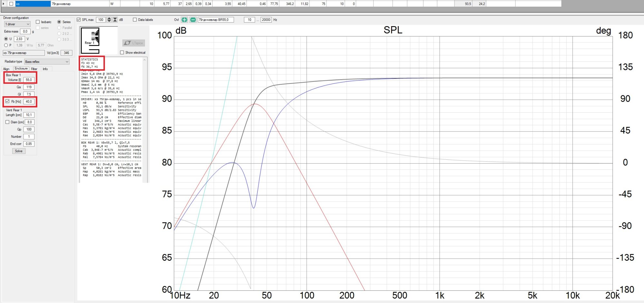Click the minimum frequency 10 field
This screenshot has height=303, width=644.
(250, 20)
